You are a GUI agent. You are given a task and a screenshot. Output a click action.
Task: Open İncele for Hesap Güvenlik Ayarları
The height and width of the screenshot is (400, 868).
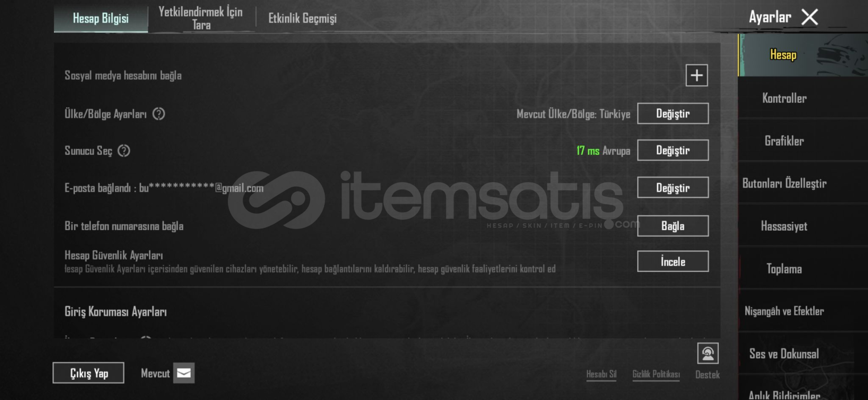[673, 261]
